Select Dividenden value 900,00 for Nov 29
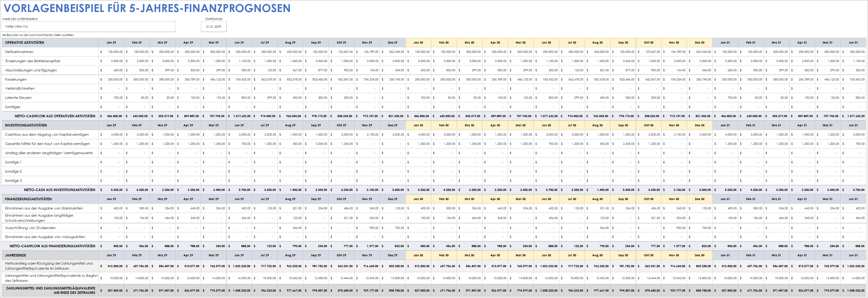 [x=367, y=228]
